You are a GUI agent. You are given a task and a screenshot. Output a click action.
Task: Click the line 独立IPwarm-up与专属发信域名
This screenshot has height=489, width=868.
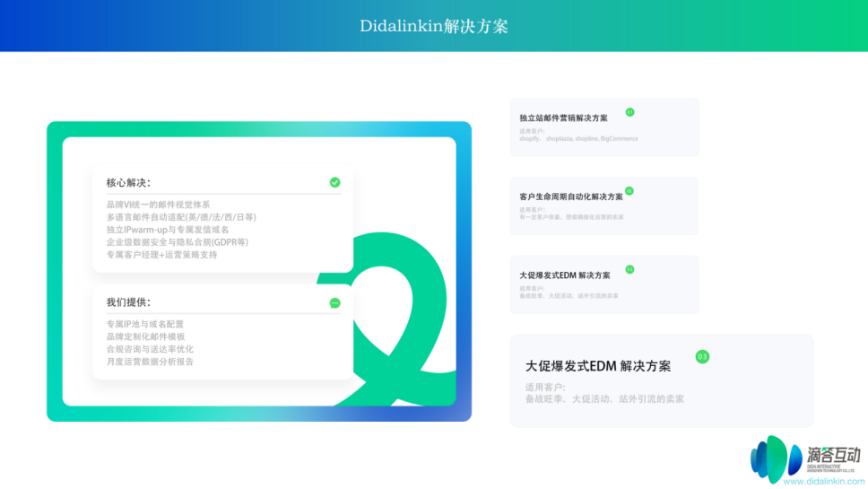click(168, 230)
